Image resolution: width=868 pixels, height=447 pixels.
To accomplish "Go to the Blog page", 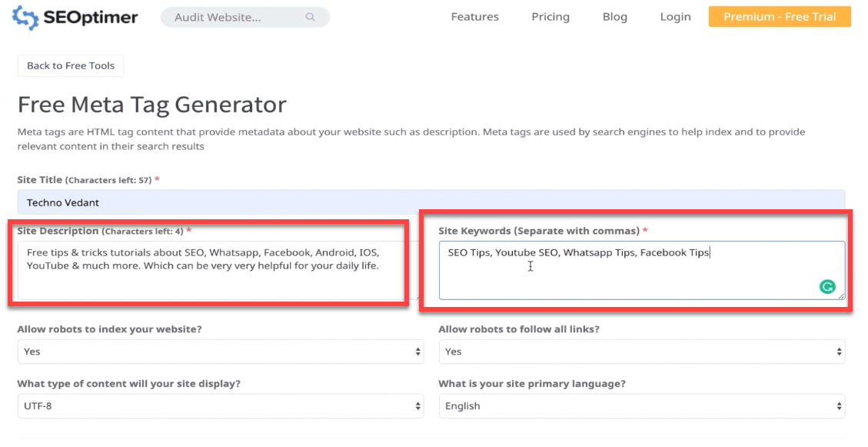I will pos(614,17).
